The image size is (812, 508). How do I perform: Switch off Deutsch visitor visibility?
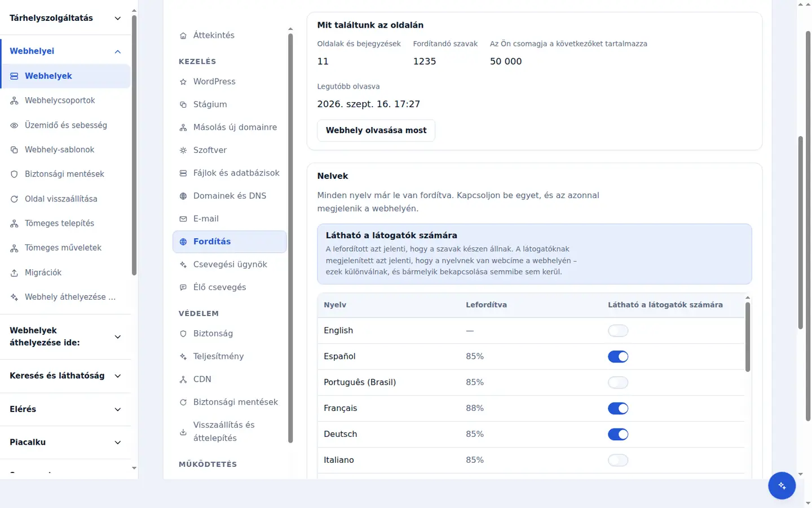pyautogui.click(x=618, y=435)
